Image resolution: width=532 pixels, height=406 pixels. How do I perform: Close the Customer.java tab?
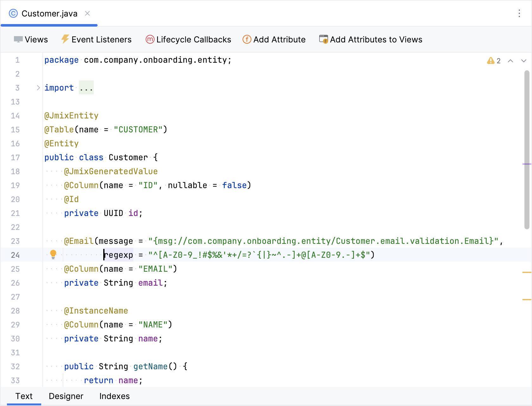[87, 13]
